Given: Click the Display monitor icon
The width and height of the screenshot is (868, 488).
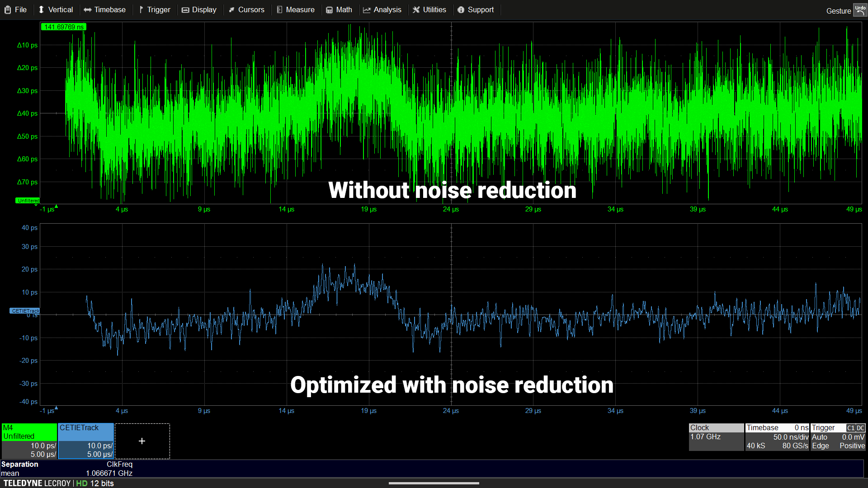Looking at the screenshot, I should click(x=185, y=9).
